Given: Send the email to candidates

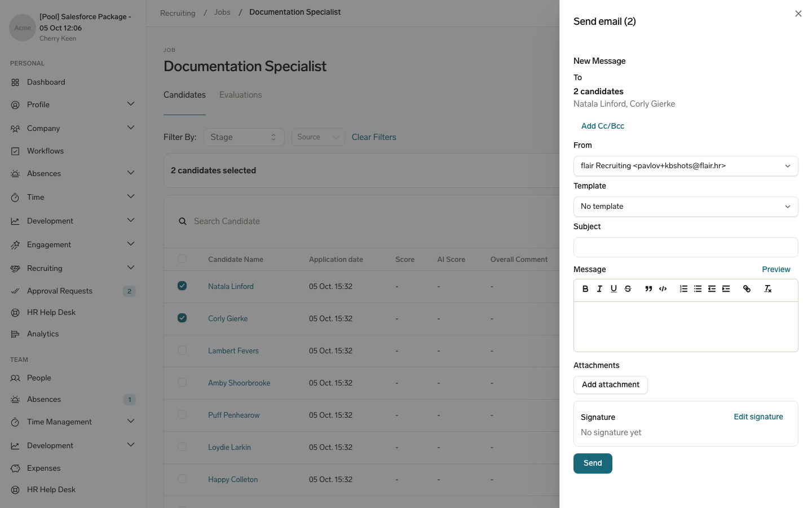Looking at the screenshot, I should [593, 463].
